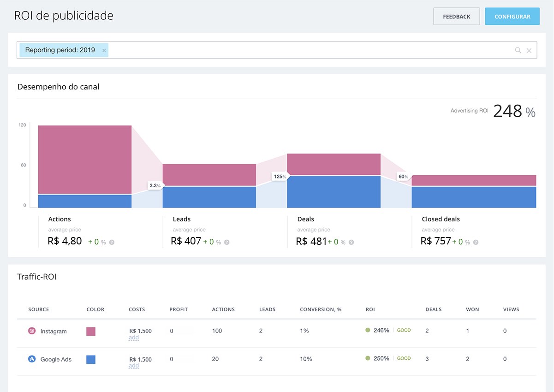Select the blue Google Ads color swatch
Viewport: 554px width, 392px height.
(91, 359)
